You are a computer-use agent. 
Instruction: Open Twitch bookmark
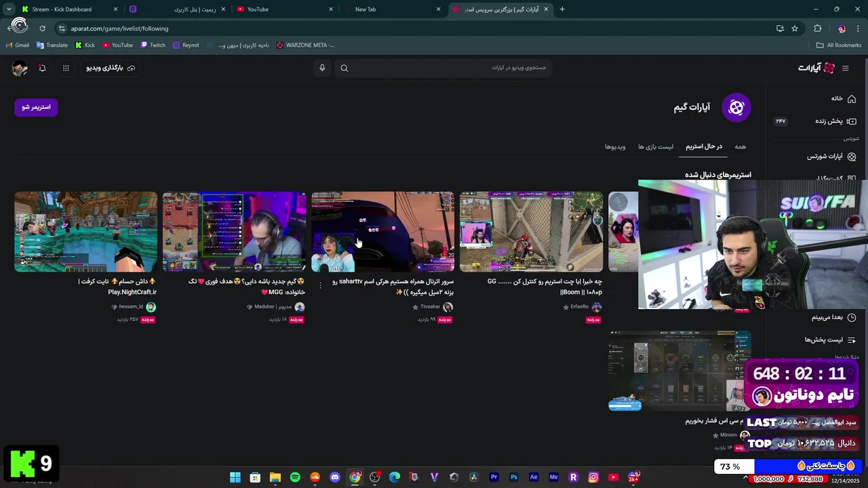tap(153, 45)
